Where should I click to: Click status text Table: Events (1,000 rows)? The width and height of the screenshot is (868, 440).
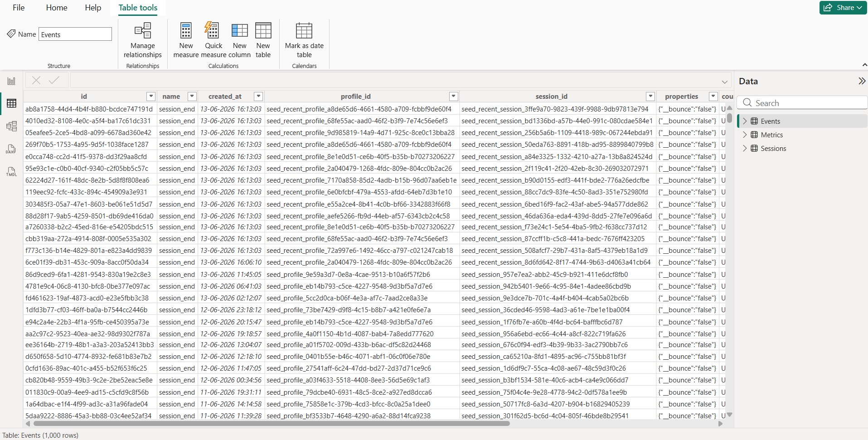(x=40, y=435)
